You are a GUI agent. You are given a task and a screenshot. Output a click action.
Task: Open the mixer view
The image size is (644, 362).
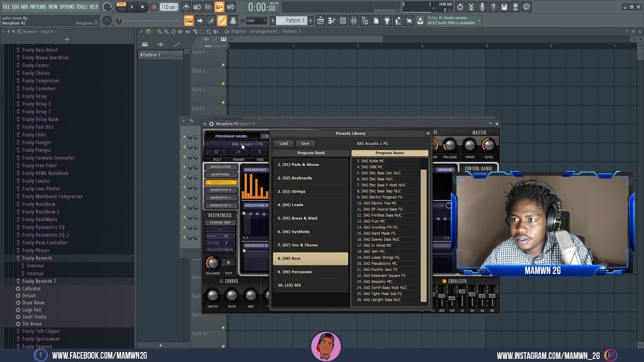354,21
